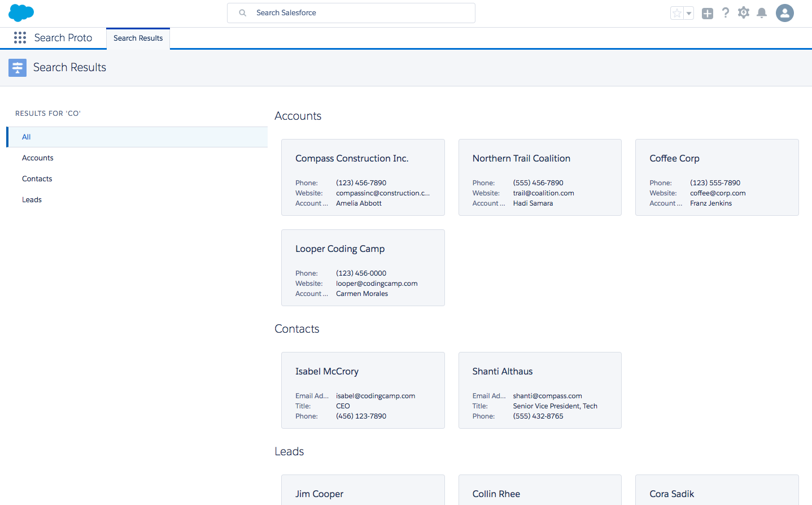
Task: Expand the favorites list dropdown arrow
Action: (x=689, y=13)
